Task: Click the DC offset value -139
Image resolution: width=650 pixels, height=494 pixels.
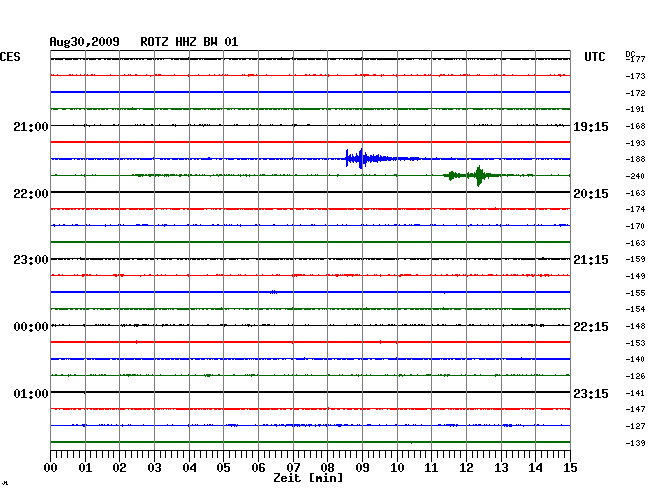Action: click(x=635, y=443)
